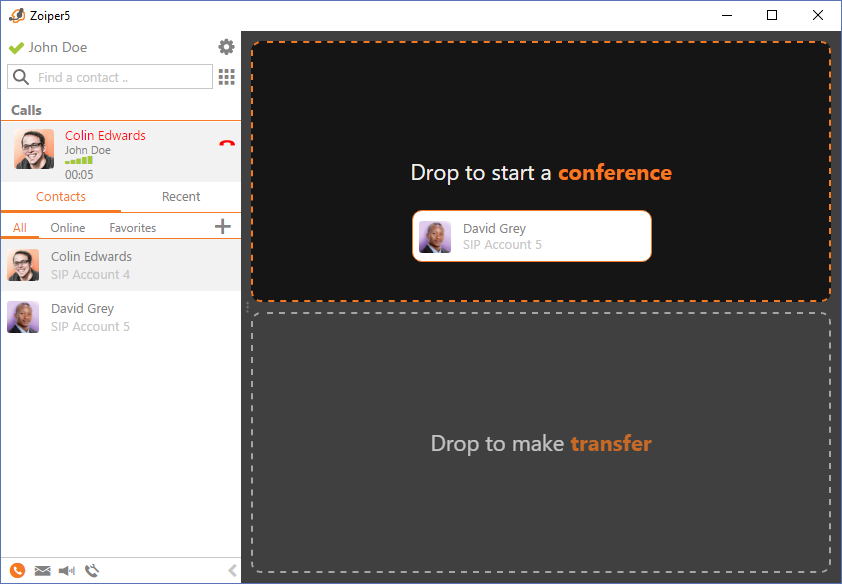Open the phone wrench settings icon
842x584 pixels.
[x=92, y=571]
